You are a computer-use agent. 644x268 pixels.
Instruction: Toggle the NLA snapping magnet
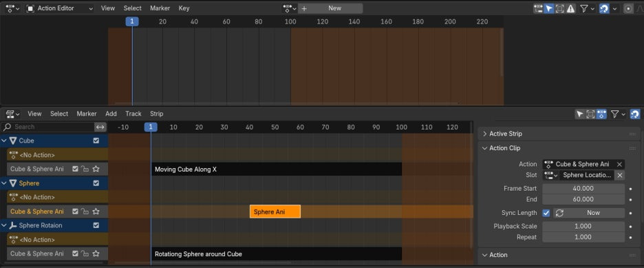[x=635, y=114]
